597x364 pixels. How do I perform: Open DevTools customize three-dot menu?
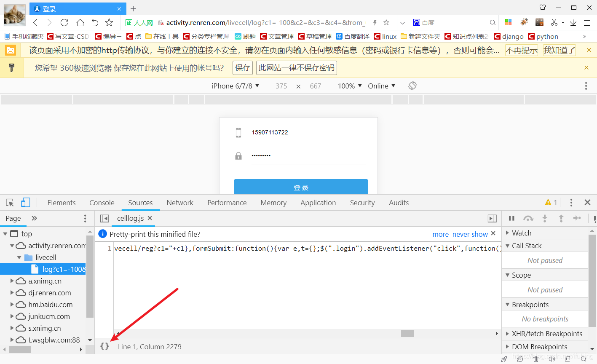coord(571,203)
